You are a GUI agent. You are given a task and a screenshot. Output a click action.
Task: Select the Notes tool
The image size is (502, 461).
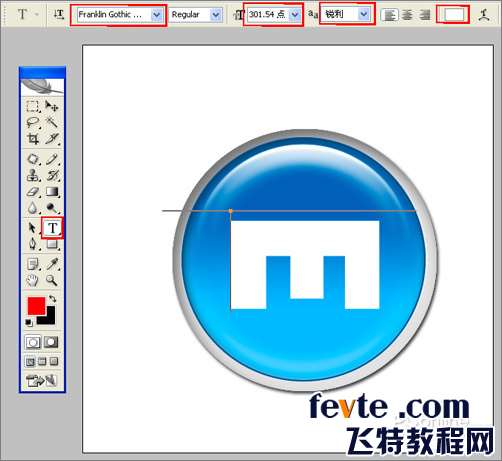[33, 264]
